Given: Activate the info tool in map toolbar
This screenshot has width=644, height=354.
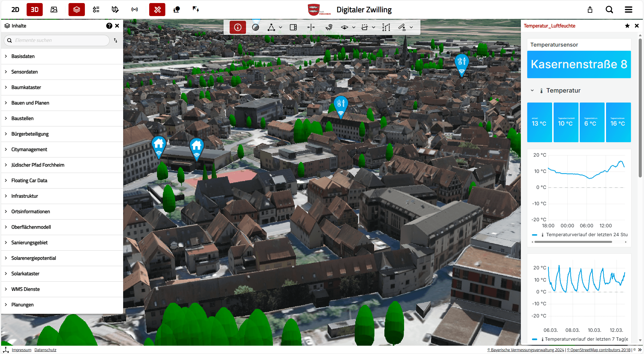Looking at the screenshot, I should coord(238,27).
